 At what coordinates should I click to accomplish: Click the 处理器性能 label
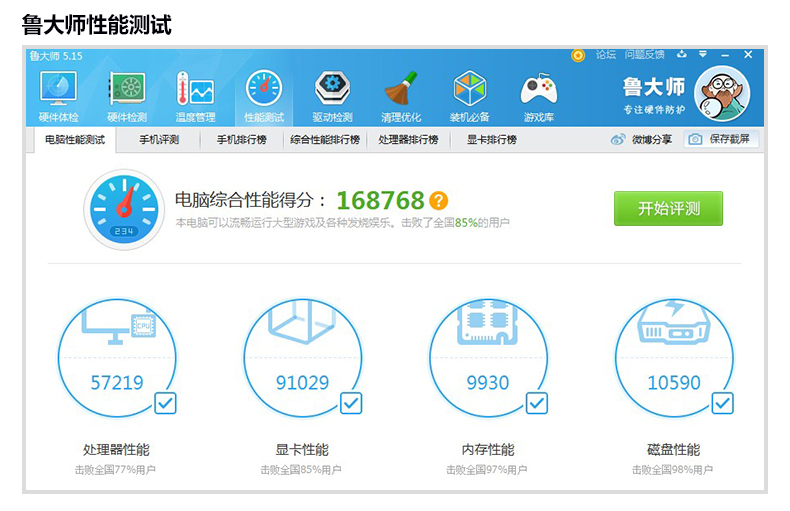click(x=116, y=450)
